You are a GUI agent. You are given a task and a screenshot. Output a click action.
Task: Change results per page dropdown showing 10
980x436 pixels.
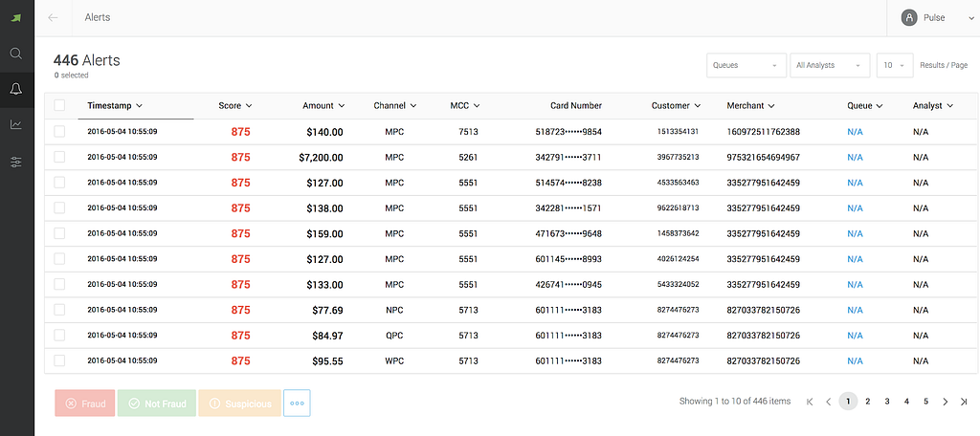tap(895, 65)
